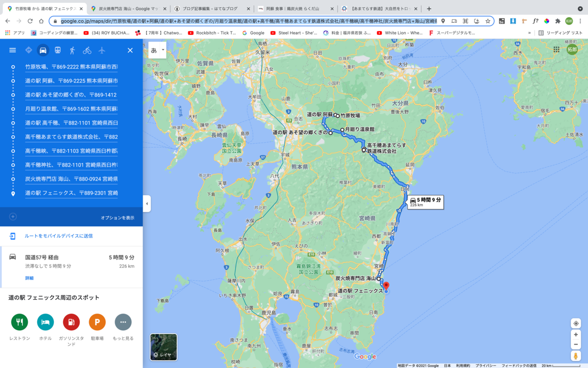The image size is (588, 368).
Task: Show route options 'オプションを表示'
Action: (x=118, y=217)
